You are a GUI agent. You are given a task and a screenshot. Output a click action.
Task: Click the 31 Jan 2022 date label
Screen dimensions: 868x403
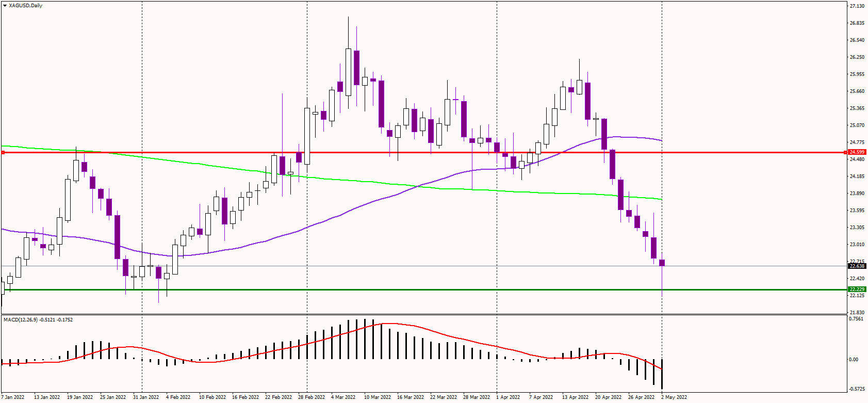click(146, 397)
